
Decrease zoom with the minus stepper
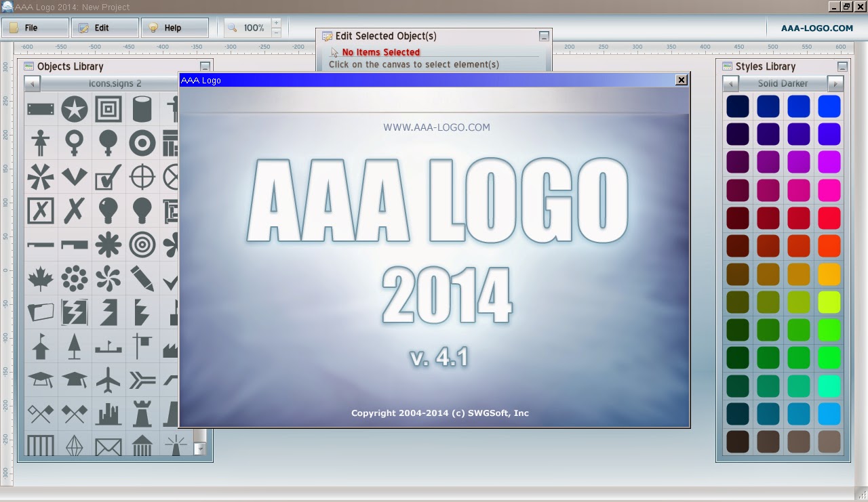coord(276,33)
